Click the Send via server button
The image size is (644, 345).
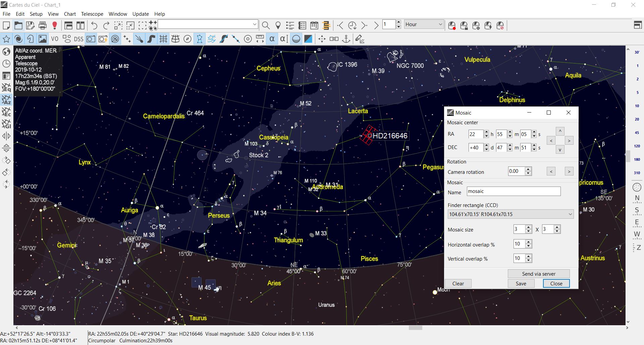(538, 274)
